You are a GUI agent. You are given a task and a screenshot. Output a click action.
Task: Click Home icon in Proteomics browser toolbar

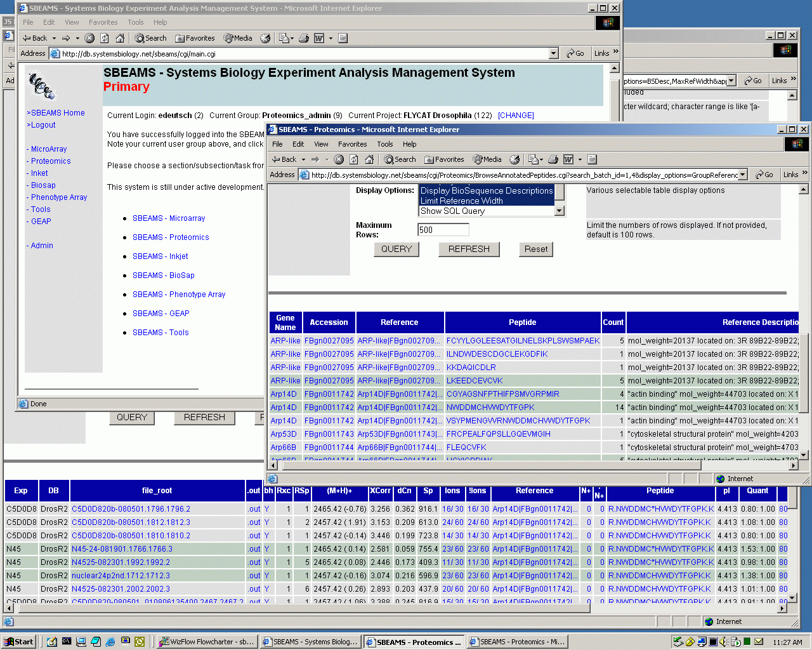point(369,159)
